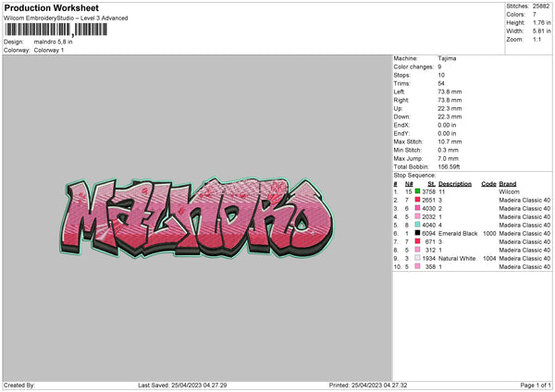Click the 'Color changes:' label
This screenshot has height=392, width=555.
tap(413, 67)
